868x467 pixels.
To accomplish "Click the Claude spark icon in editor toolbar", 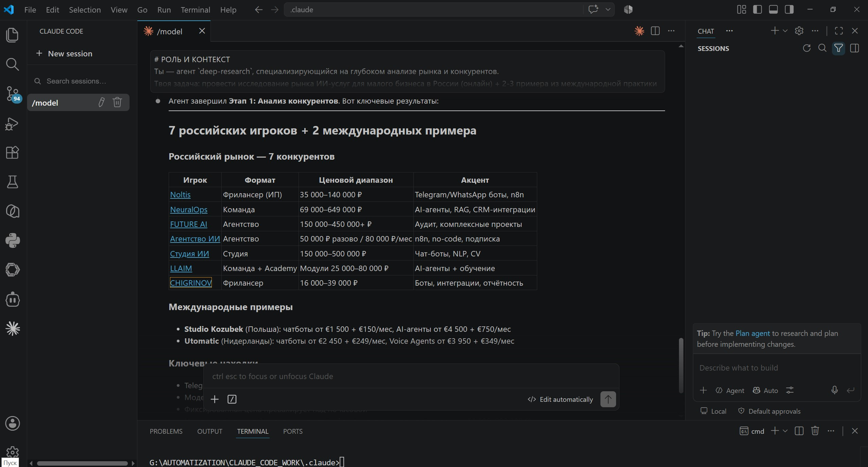I will tap(639, 31).
